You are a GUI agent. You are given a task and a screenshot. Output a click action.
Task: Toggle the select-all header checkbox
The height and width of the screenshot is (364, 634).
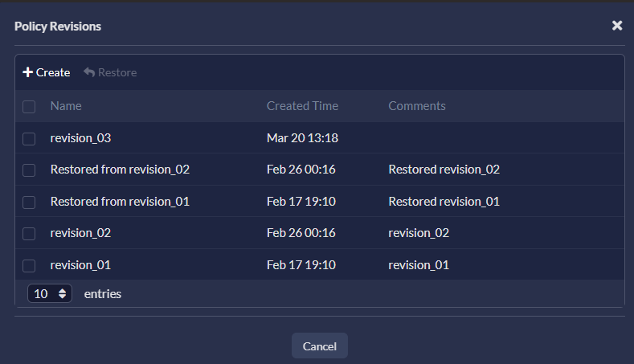pyautogui.click(x=29, y=107)
